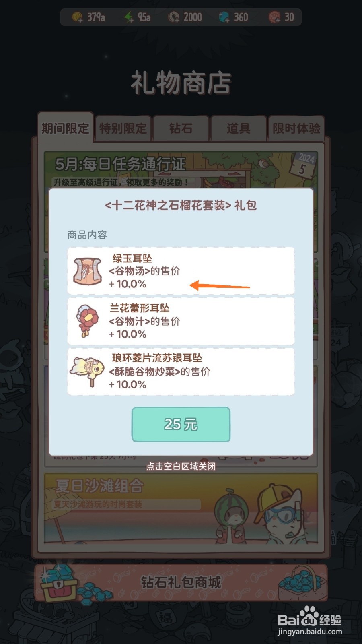Tap the green lightning energy icon

(129, 17)
